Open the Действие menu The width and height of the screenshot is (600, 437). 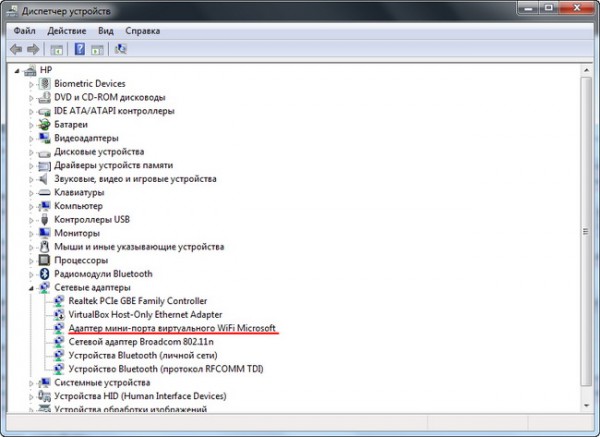pos(66,30)
